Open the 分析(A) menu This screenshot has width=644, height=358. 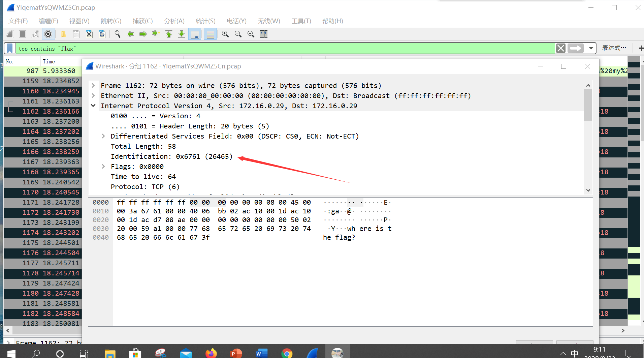(174, 21)
